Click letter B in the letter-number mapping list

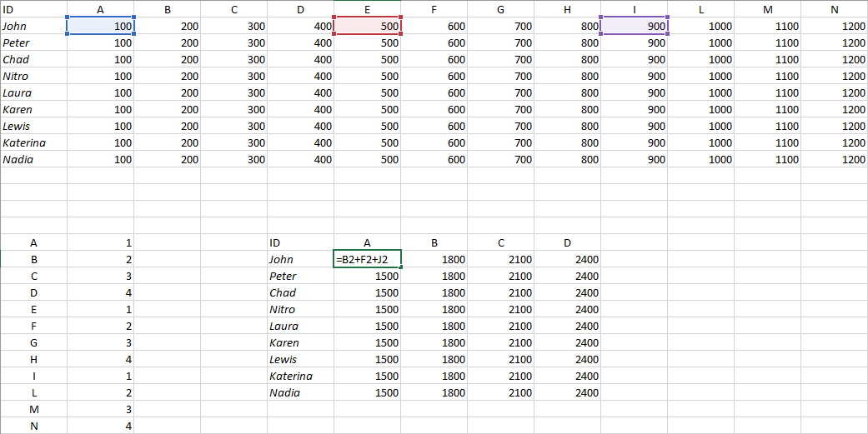(x=33, y=259)
